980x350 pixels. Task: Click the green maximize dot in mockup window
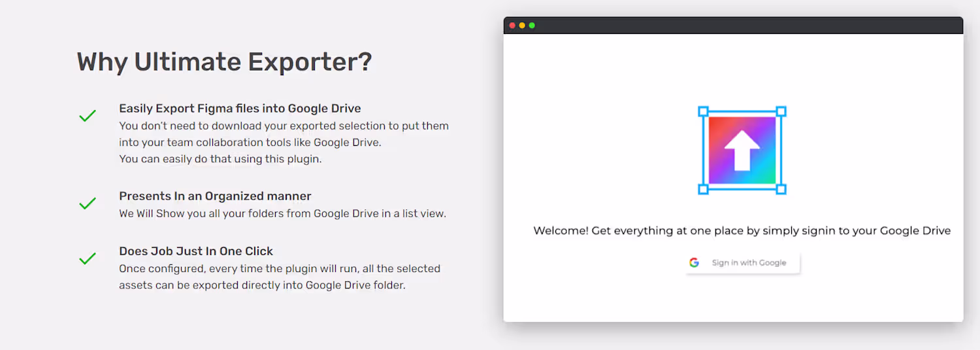532,26
